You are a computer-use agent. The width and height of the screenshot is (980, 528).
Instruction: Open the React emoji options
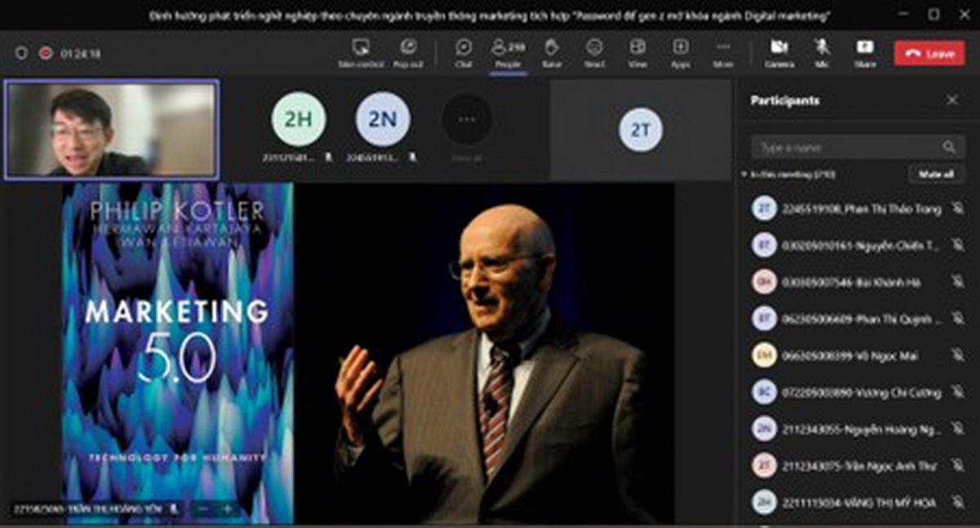pos(595,52)
